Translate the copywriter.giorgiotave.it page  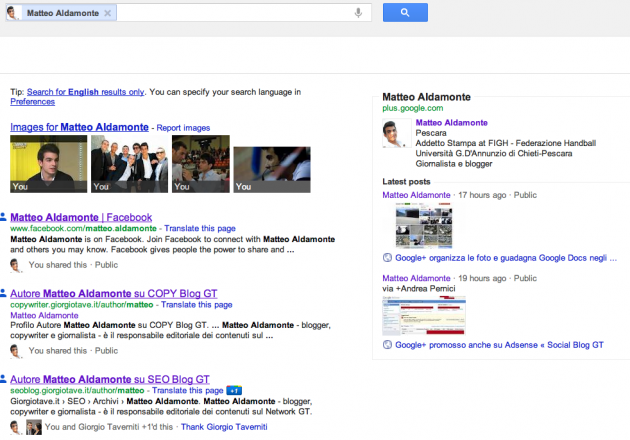point(196,305)
